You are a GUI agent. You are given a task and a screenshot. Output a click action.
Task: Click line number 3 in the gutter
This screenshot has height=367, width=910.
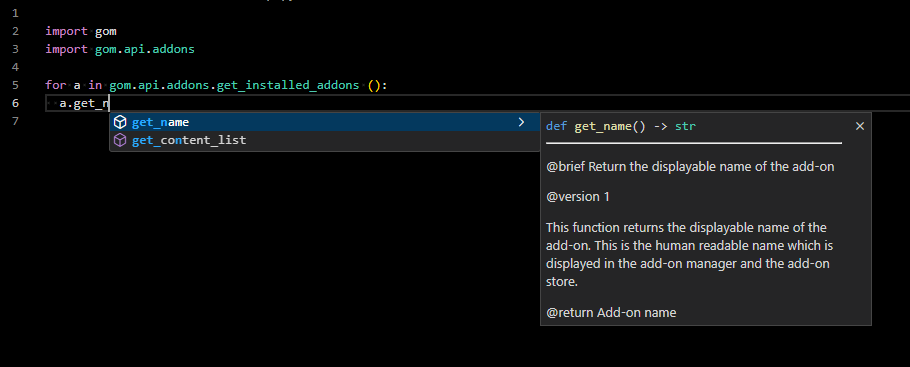pos(15,49)
